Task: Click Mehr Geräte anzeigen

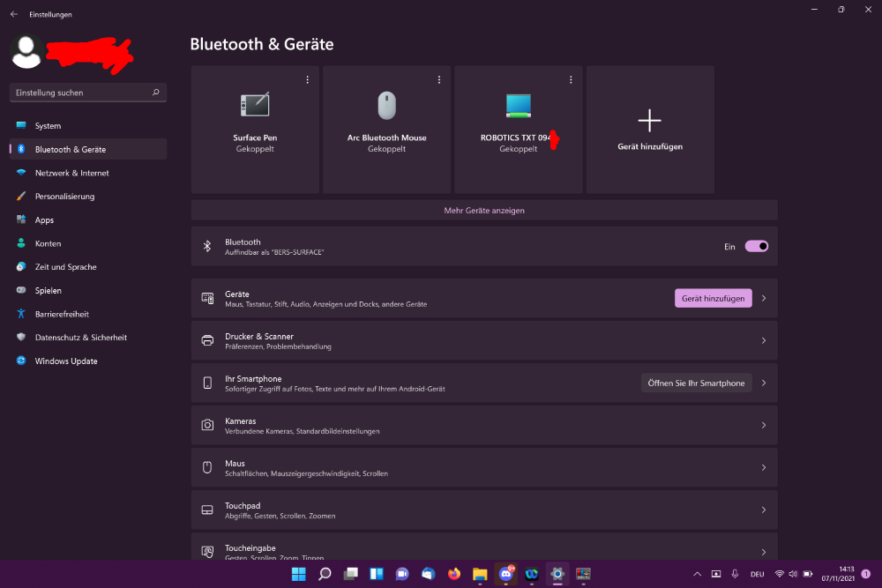Action: pos(484,210)
